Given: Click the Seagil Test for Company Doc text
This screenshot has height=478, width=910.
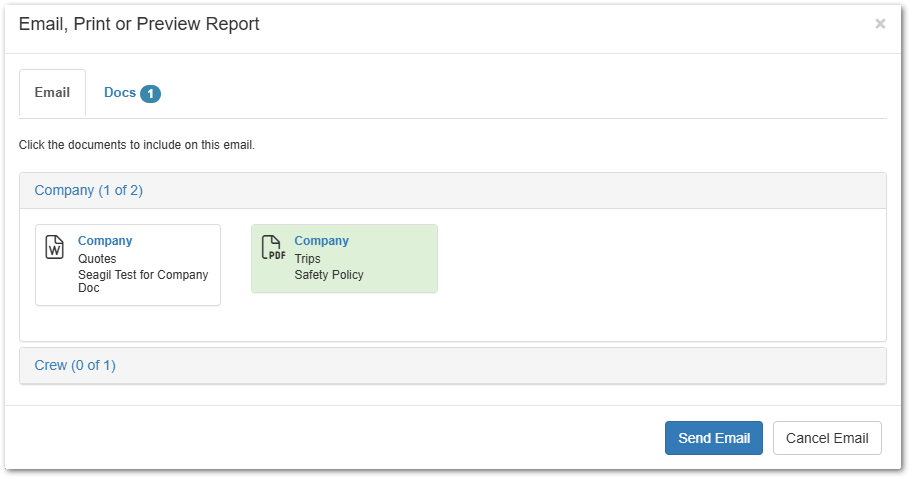Looking at the screenshot, I should pos(143,281).
